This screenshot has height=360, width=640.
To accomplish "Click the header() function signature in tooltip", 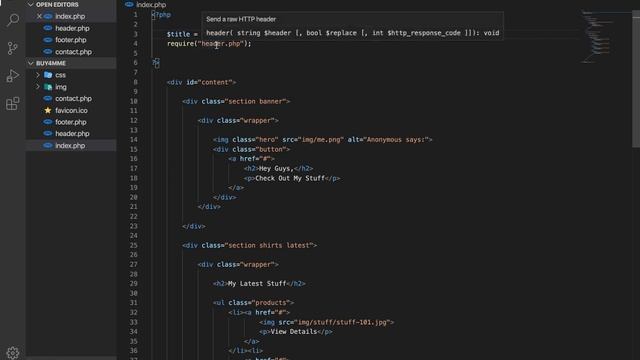I will click(353, 33).
